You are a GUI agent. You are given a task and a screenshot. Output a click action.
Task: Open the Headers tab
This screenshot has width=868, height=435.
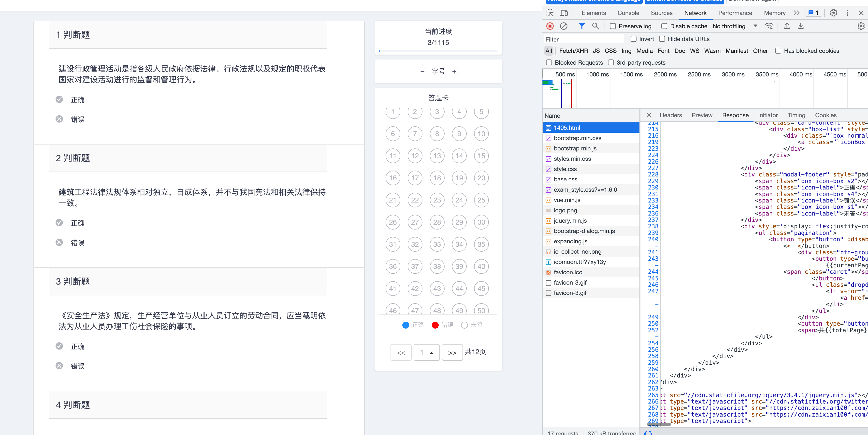coord(671,115)
